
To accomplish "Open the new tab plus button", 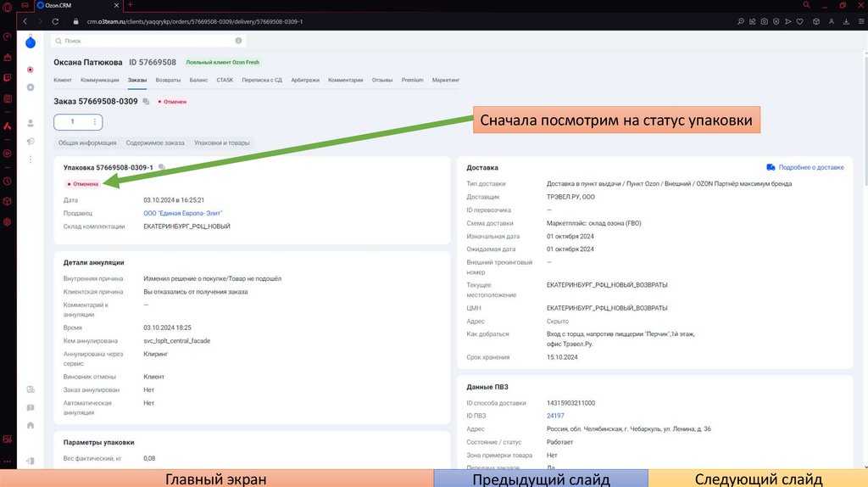I will pos(130,5).
